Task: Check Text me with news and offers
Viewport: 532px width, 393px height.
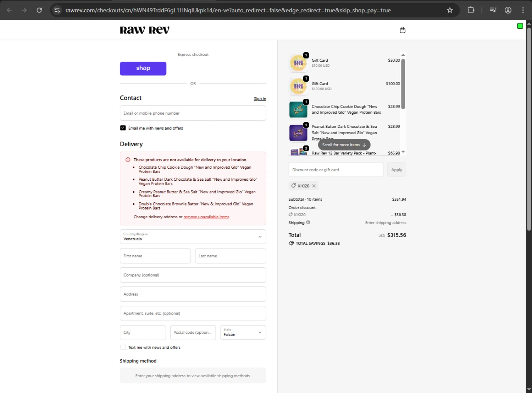Action: (123, 348)
